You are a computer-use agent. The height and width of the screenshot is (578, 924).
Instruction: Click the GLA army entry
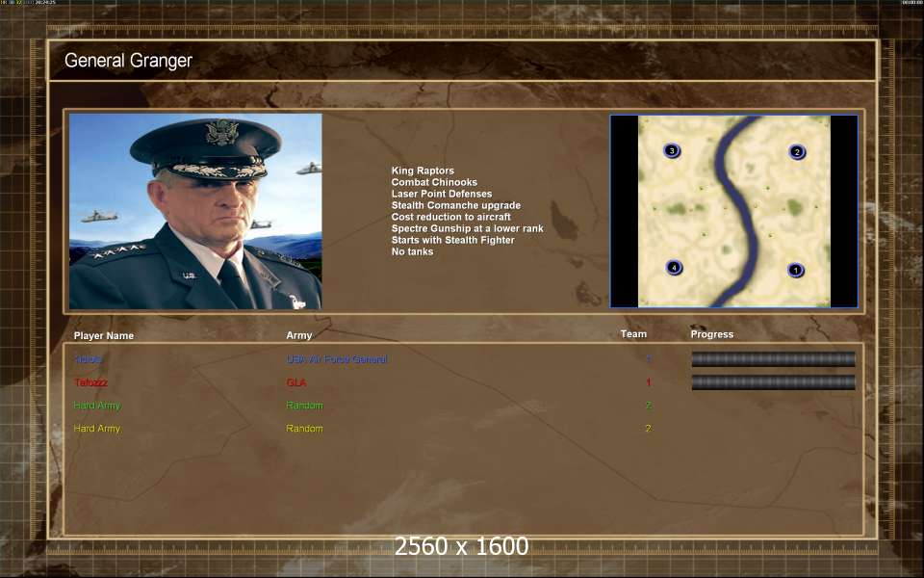tap(296, 382)
